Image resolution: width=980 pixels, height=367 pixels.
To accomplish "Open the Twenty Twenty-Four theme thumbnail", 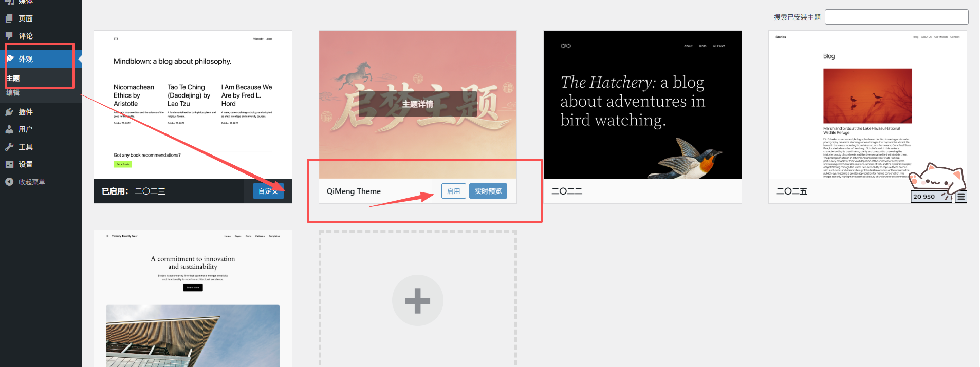I will [x=193, y=299].
